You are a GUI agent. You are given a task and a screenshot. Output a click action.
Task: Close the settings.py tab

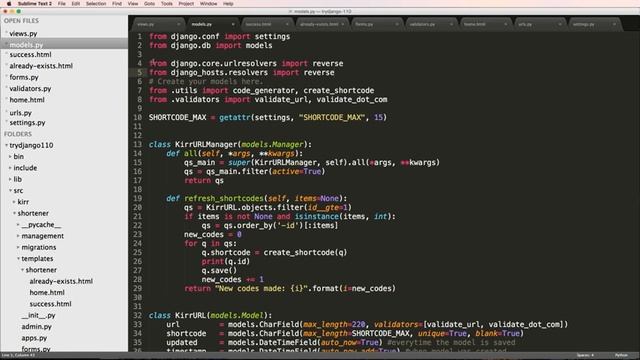point(614,24)
